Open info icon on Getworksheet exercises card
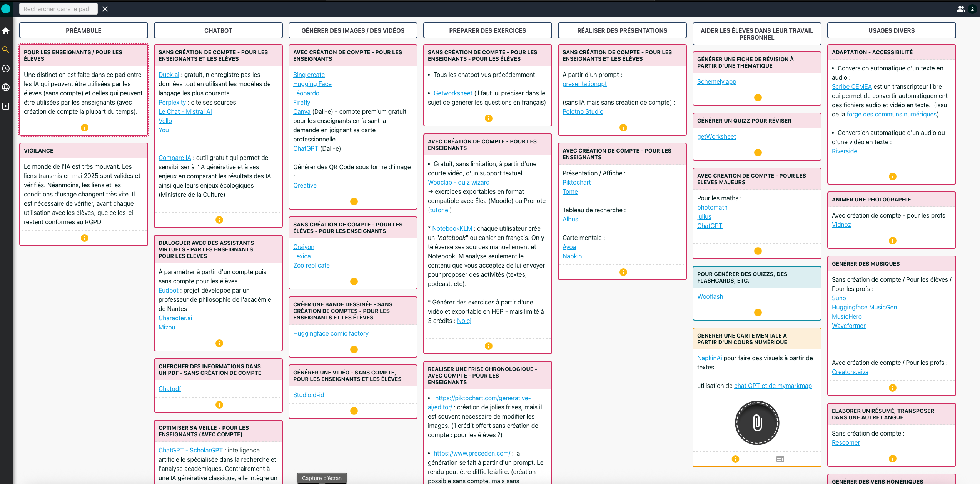 (489, 118)
